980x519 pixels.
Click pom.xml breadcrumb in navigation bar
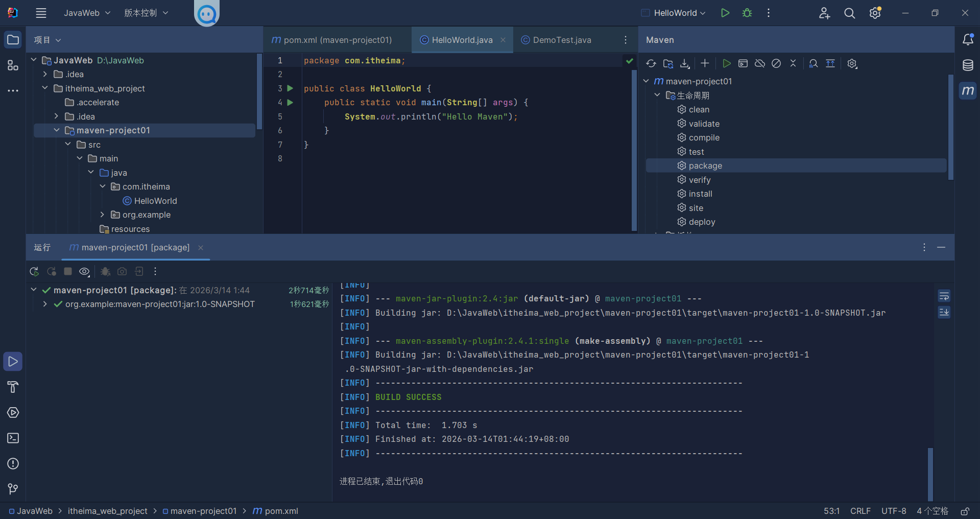pos(276,511)
